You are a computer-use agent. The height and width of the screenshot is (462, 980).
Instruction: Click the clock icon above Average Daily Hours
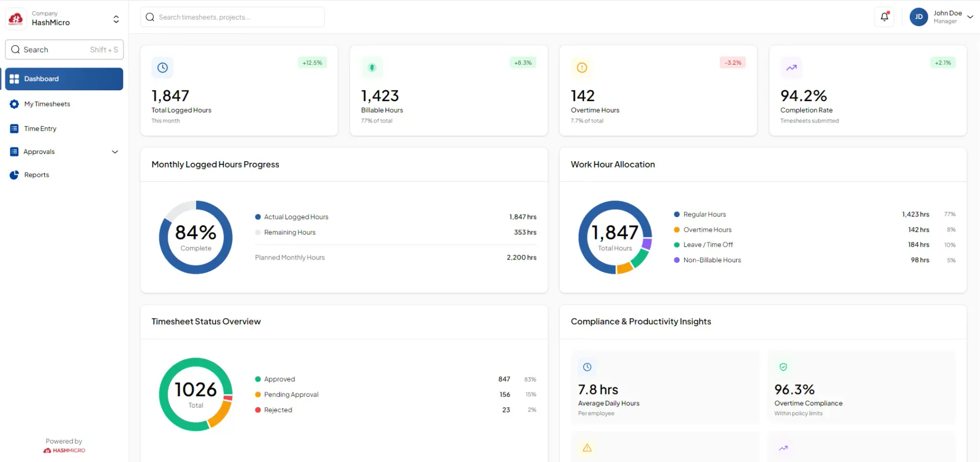(587, 367)
